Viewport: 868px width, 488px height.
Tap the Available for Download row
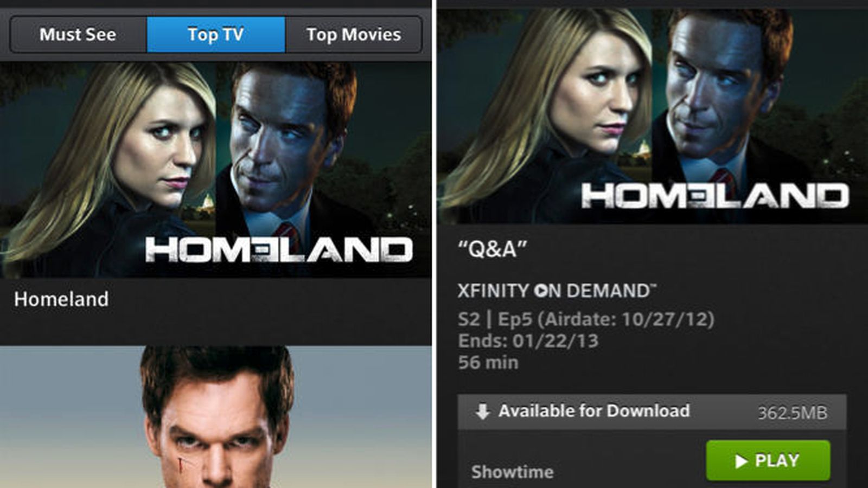[x=652, y=412]
